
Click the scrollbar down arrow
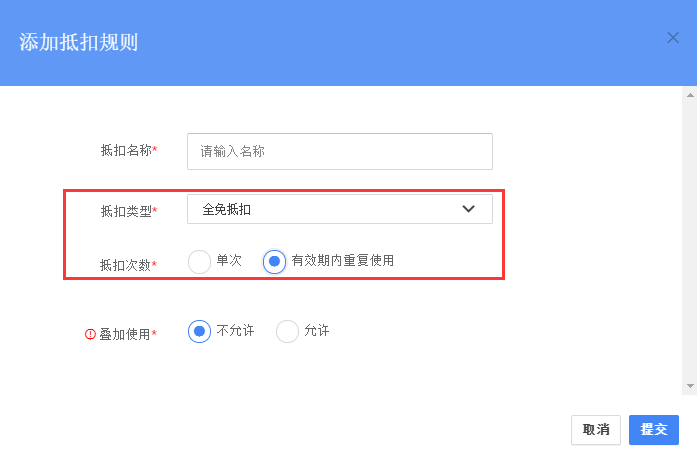[x=690, y=386]
